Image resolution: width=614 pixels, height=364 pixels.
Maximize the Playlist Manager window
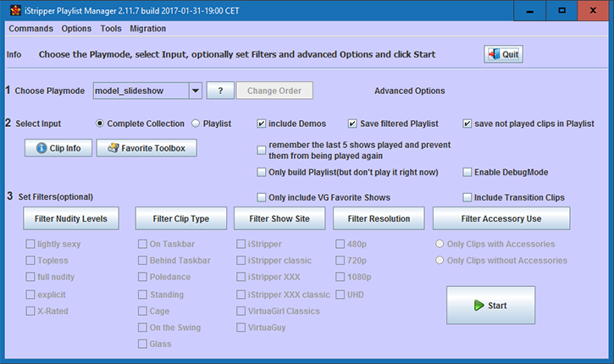coord(562,10)
